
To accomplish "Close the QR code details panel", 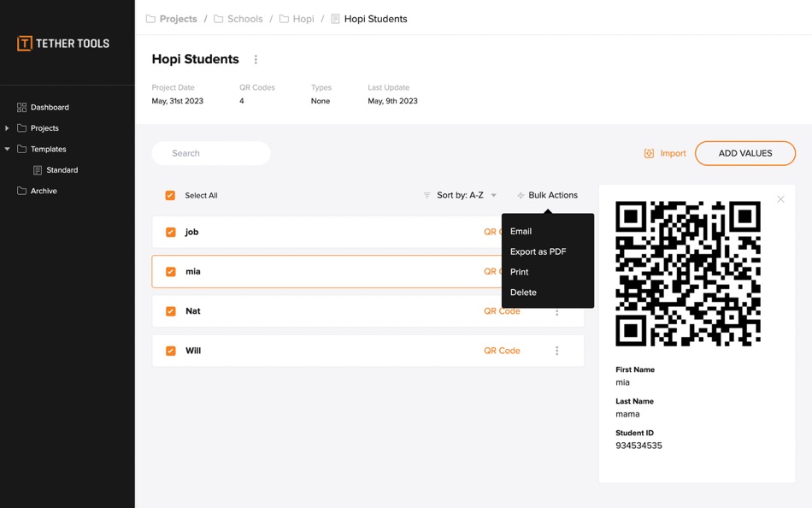I will [780, 199].
